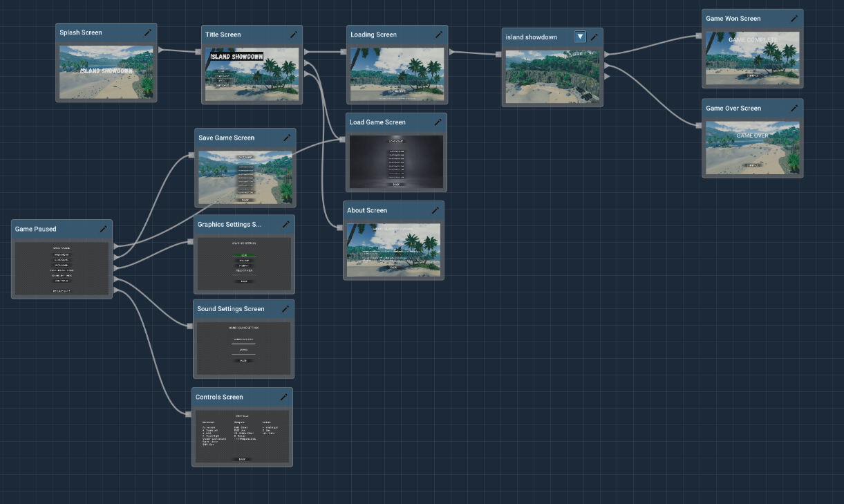This screenshot has width=844, height=504.
Task: Click the edit pencil on Loading Screen node
Action: click(439, 34)
